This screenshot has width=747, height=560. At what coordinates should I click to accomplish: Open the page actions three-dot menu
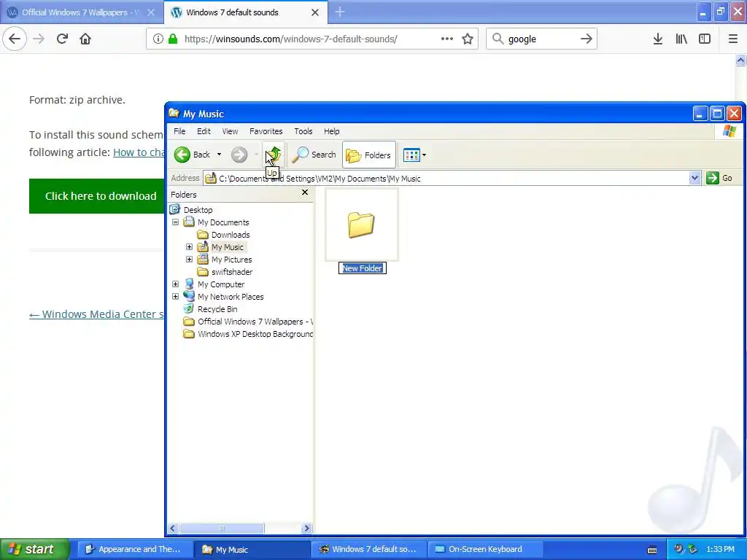[447, 39]
